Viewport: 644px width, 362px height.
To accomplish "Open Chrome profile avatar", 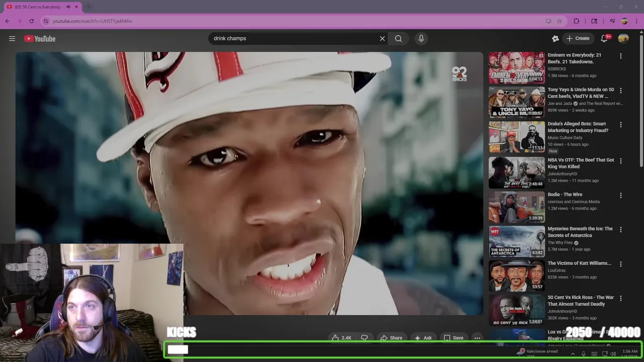I will (624, 21).
